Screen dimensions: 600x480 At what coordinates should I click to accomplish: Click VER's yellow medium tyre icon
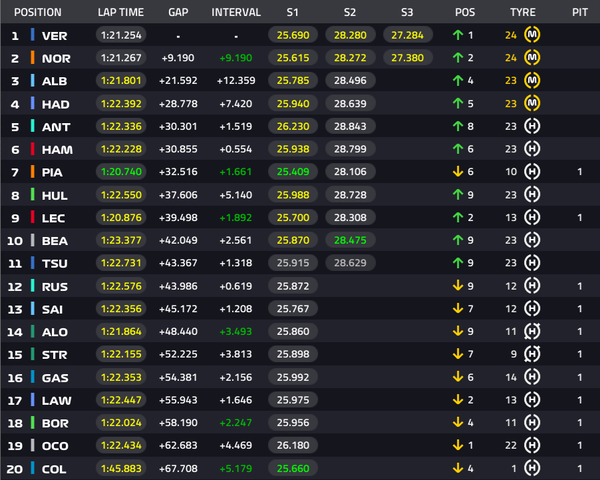(x=532, y=35)
